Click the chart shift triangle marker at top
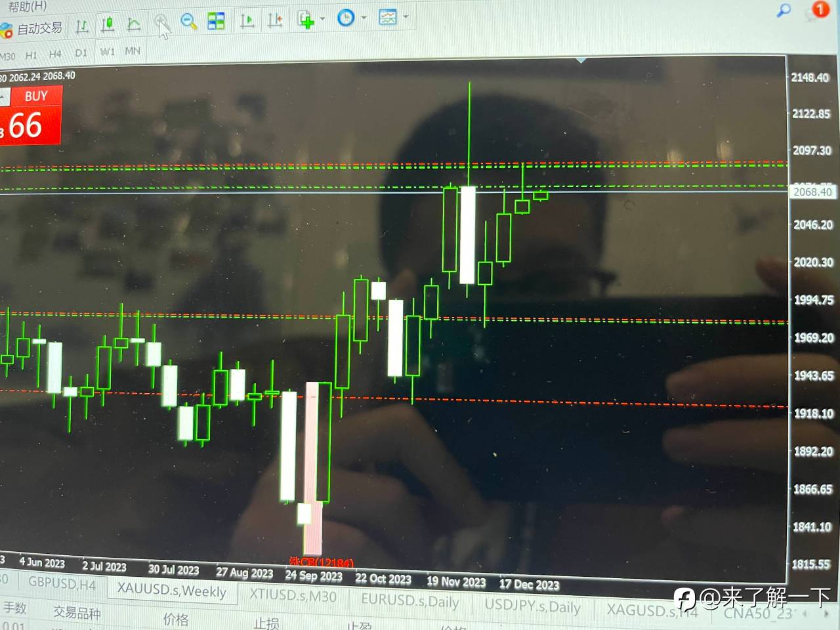Image resolution: width=840 pixels, height=630 pixels. [581, 60]
